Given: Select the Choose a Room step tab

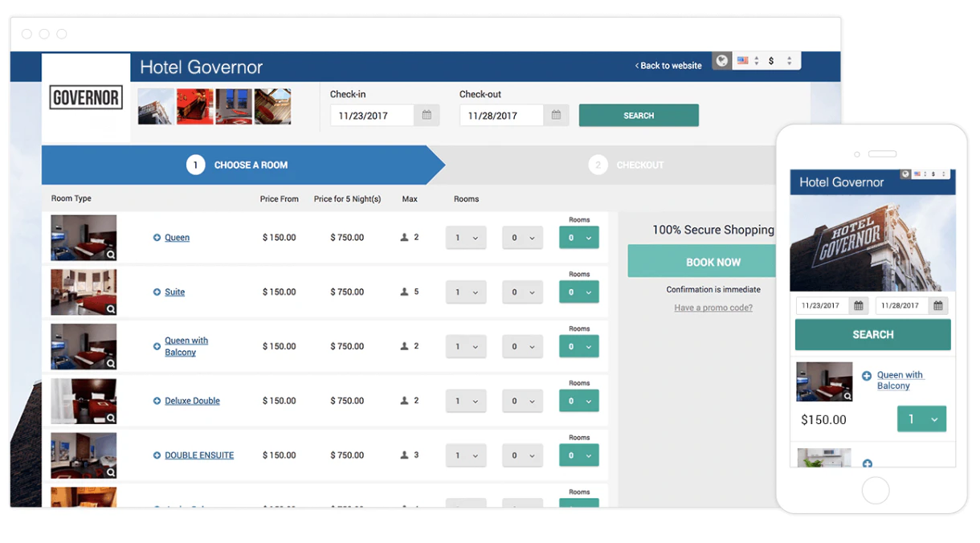Looking at the screenshot, I should point(243,165).
